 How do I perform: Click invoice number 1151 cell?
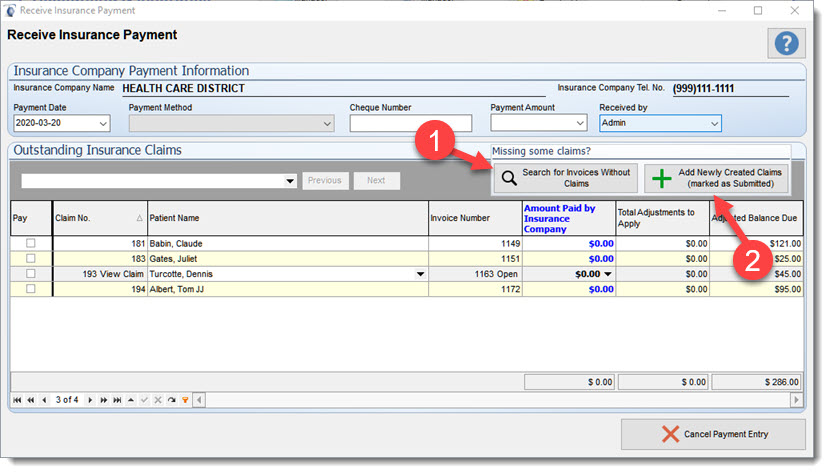(x=475, y=258)
